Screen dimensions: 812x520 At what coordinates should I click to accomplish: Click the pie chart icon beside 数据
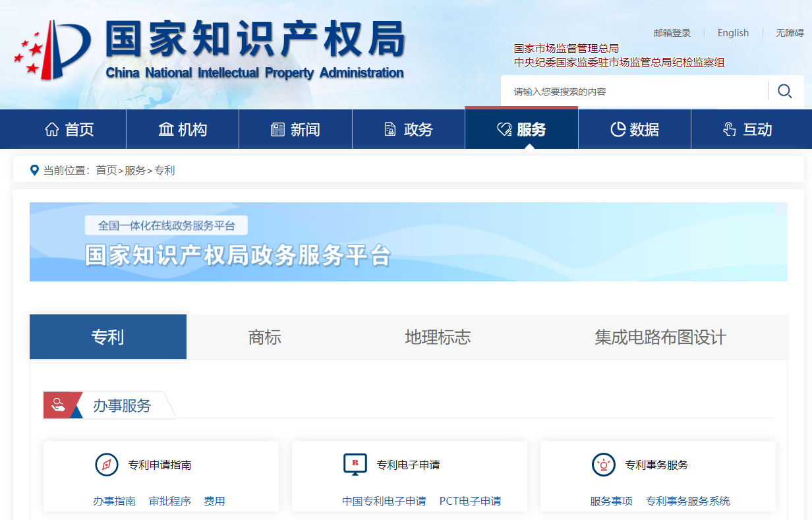[618, 129]
